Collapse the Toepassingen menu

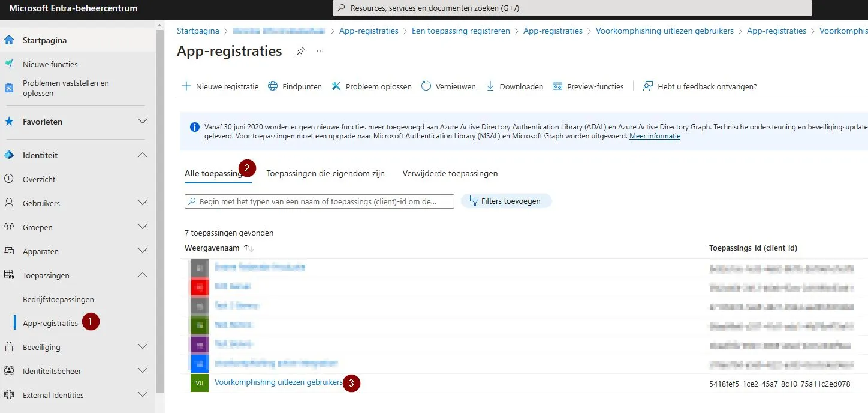point(143,275)
